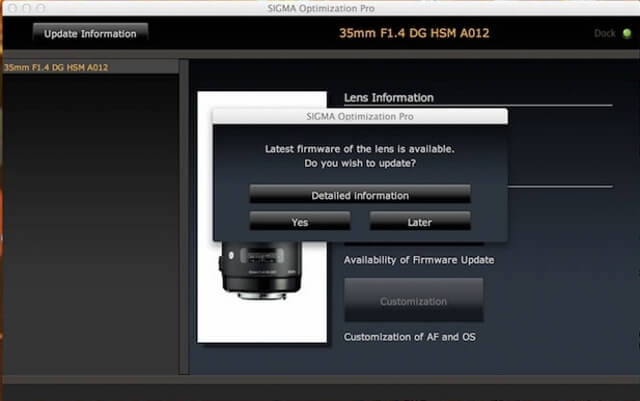Click the green Dock status indicator
Image resolution: width=640 pixels, height=401 pixels.
(627, 33)
